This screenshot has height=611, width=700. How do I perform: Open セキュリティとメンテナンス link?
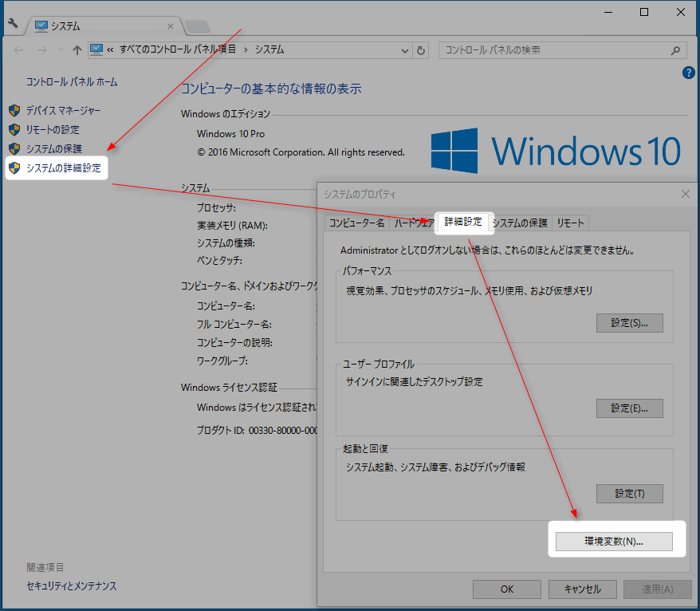pyautogui.click(x=72, y=586)
